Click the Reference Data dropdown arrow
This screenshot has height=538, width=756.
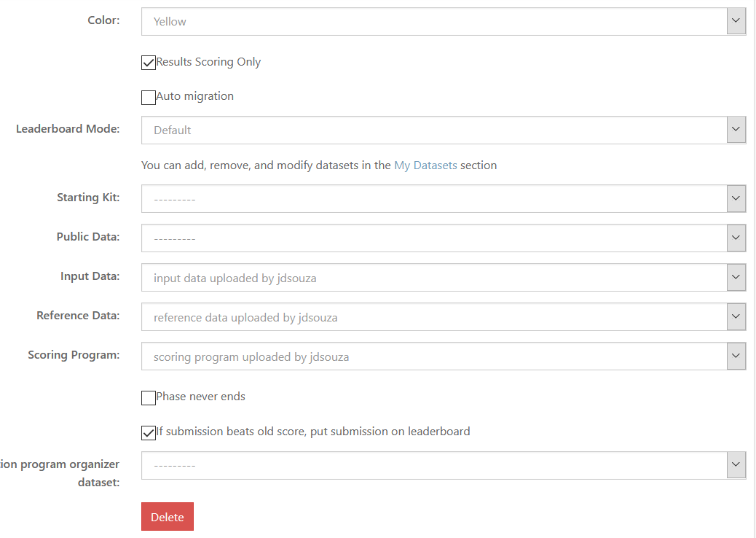tap(736, 316)
